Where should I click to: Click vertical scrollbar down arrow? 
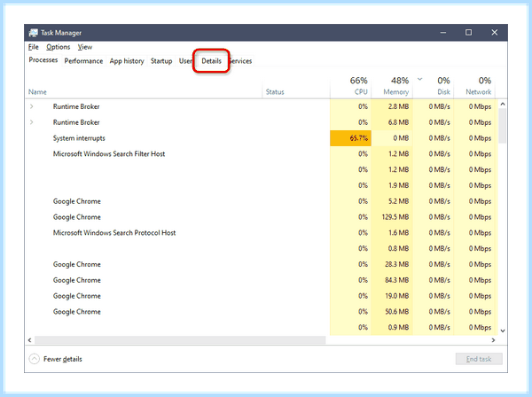point(503,331)
